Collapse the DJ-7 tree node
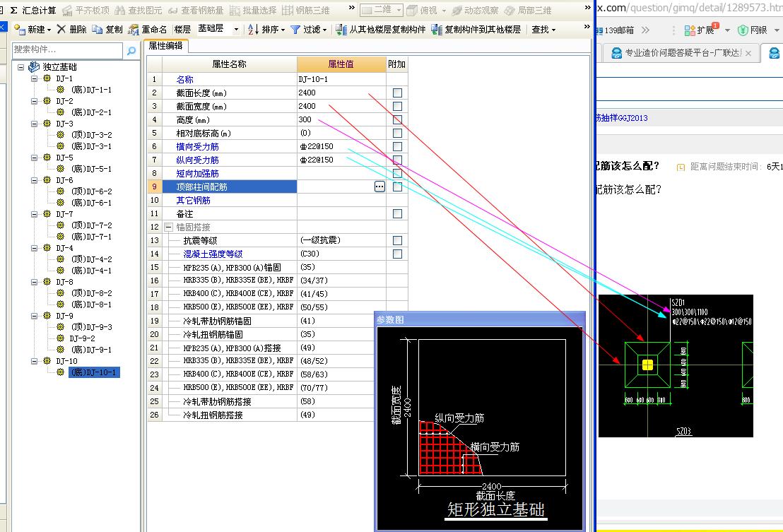Image resolution: width=783 pixels, height=532 pixels. pyautogui.click(x=34, y=214)
